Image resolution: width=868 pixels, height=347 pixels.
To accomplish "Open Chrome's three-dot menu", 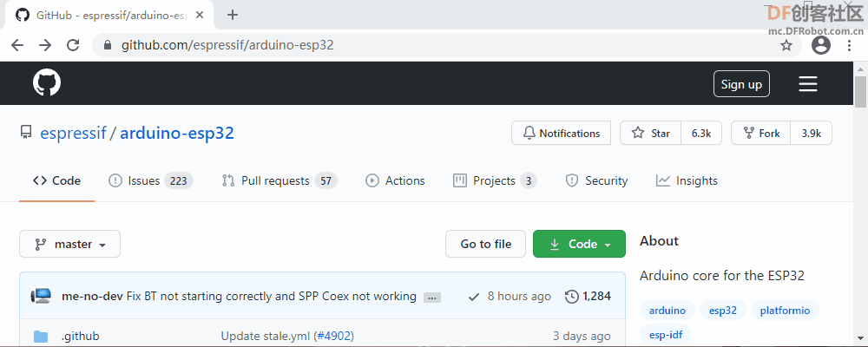I will tap(849, 45).
